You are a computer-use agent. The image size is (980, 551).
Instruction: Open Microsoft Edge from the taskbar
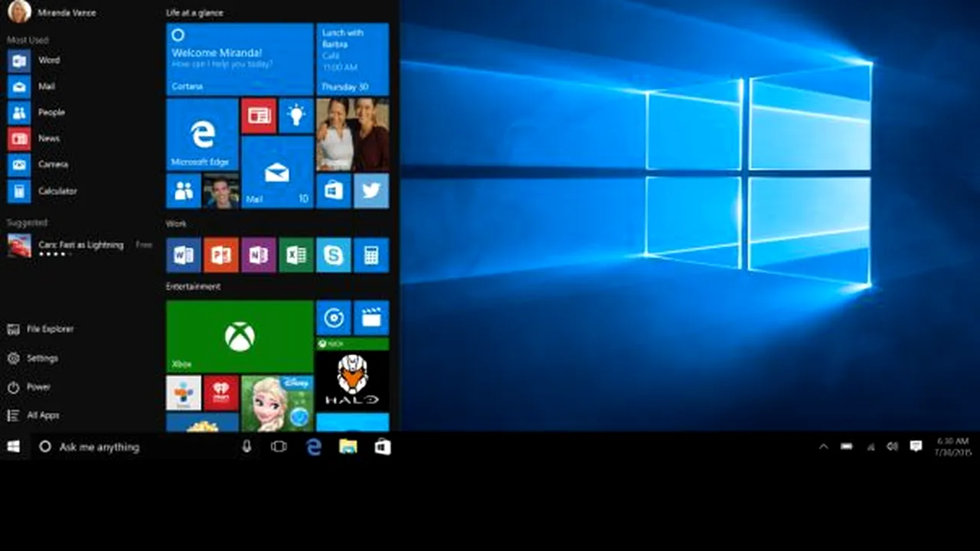coord(314,447)
